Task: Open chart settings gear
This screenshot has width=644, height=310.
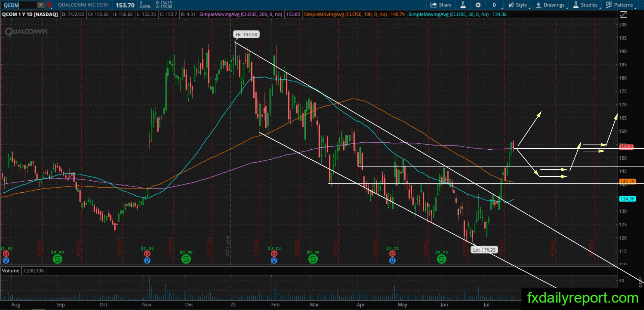Action: [x=478, y=5]
